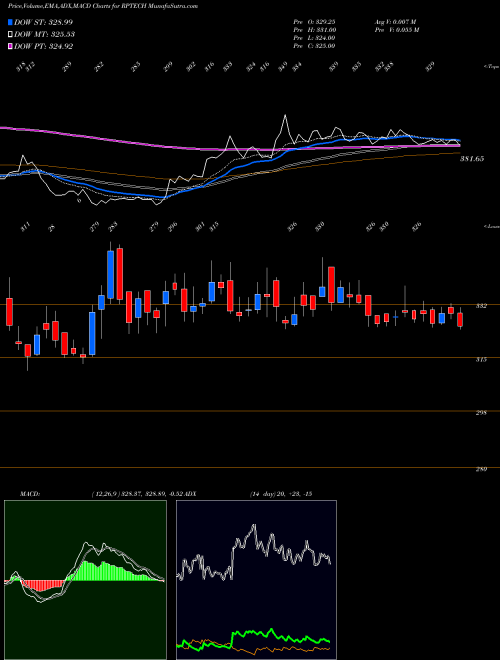
Task: Open the dark blue ADX chart panel
Action: [256, 580]
